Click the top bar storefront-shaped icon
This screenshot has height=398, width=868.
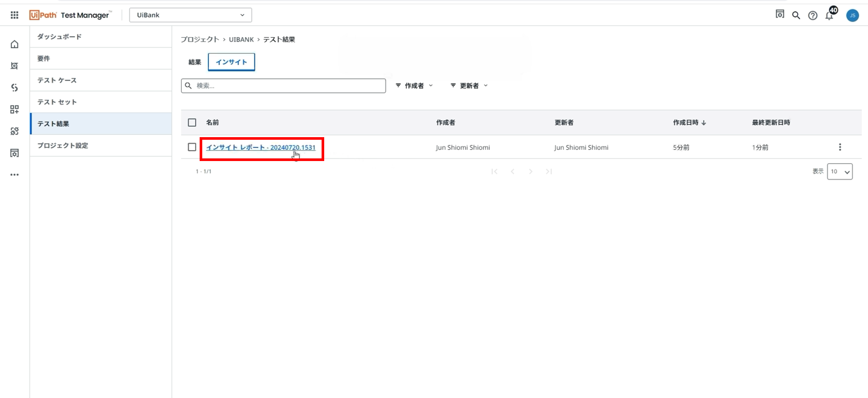pyautogui.click(x=780, y=14)
